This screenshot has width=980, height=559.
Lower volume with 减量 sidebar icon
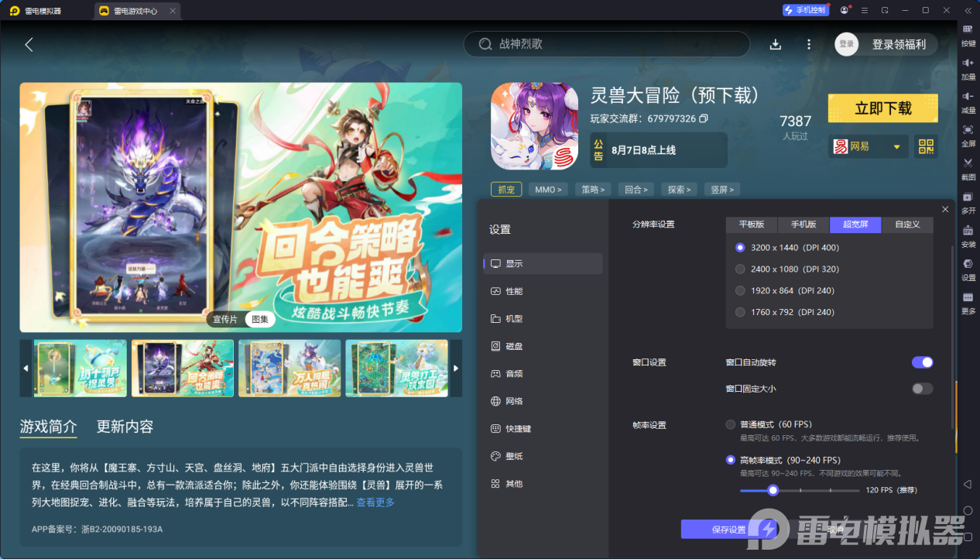coord(968,101)
